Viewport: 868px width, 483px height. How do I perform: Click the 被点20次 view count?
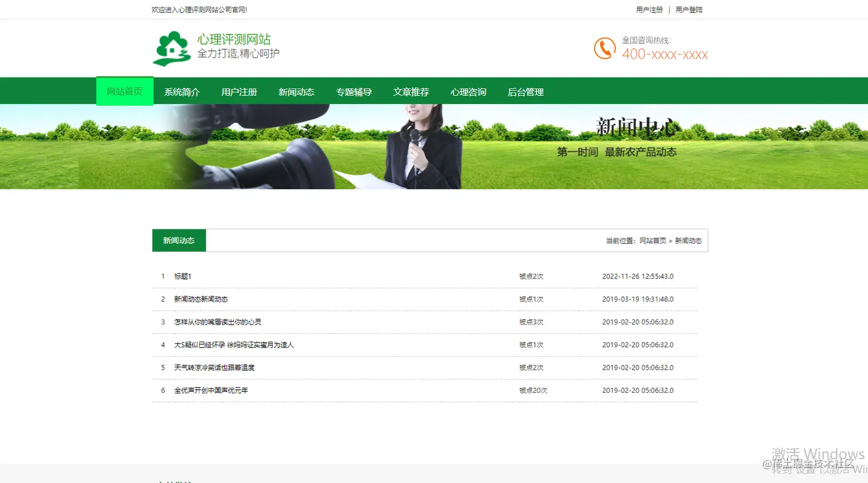pos(533,391)
